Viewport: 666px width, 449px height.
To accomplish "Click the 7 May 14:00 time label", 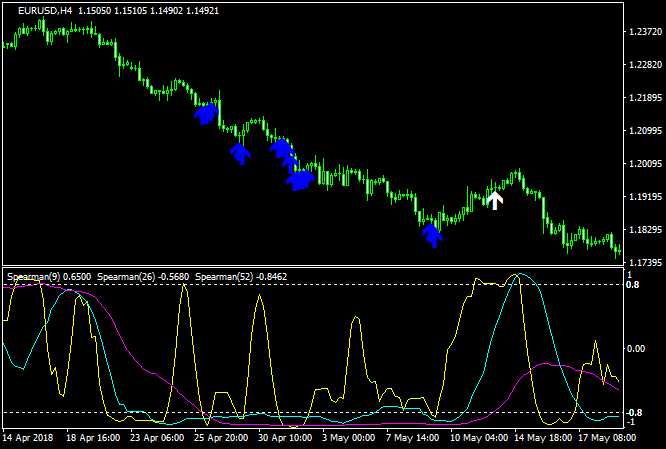I will [412, 438].
